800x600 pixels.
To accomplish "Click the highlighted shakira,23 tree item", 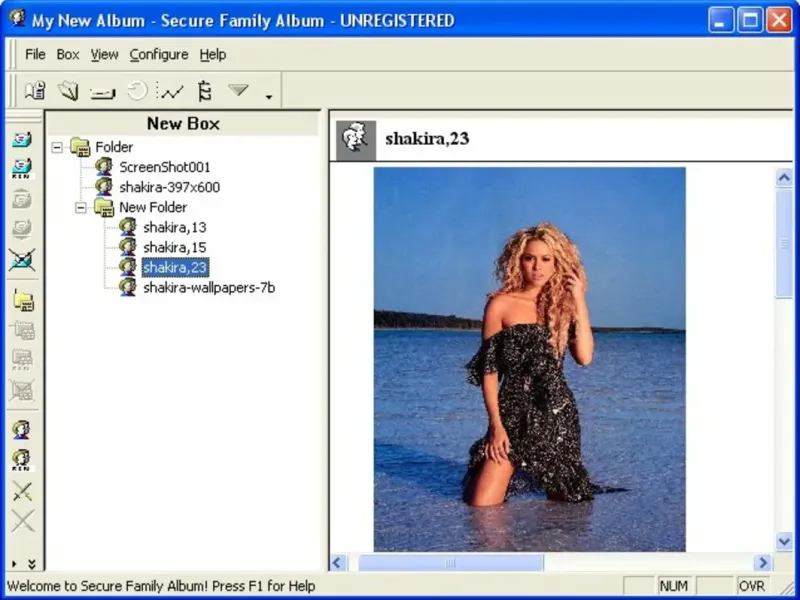I will (175, 267).
